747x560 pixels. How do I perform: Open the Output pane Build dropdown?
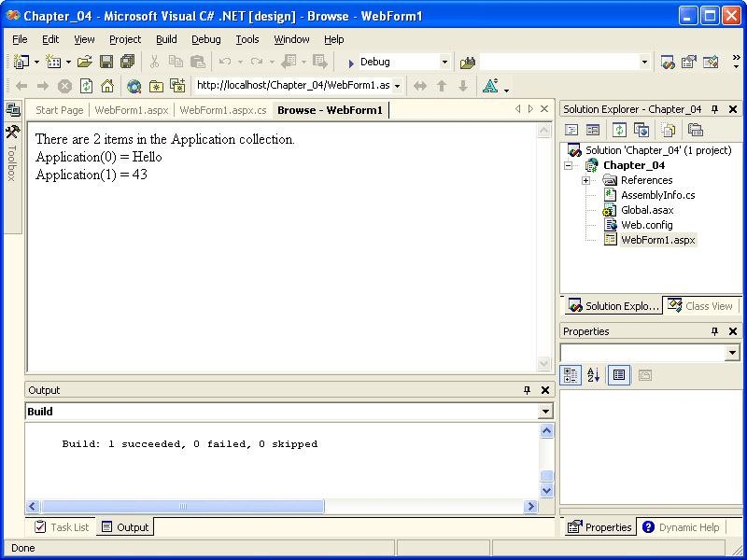545,412
